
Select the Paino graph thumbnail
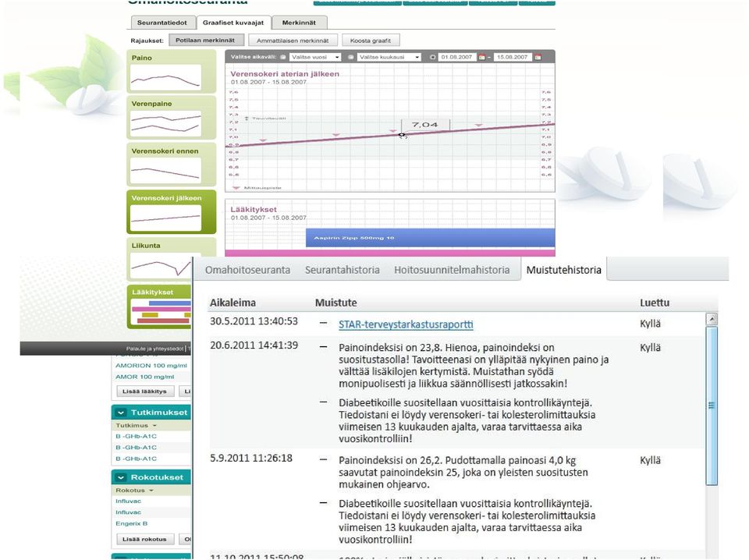[171, 72]
